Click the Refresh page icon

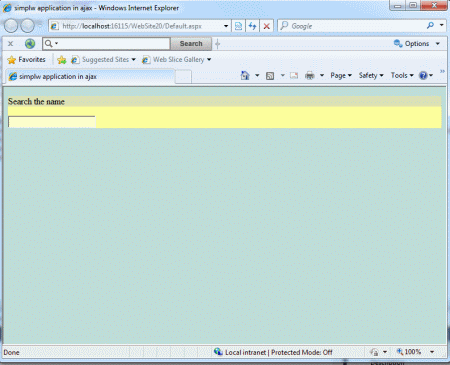coord(252,26)
